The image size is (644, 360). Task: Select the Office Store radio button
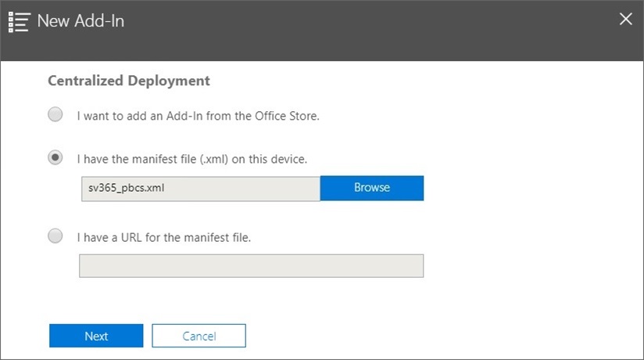tap(55, 115)
